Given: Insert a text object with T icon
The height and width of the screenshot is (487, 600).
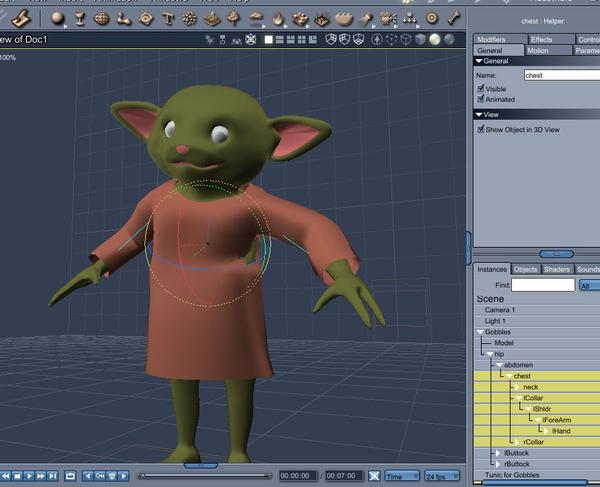Looking at the screenshot, I should tap(168, 18).
